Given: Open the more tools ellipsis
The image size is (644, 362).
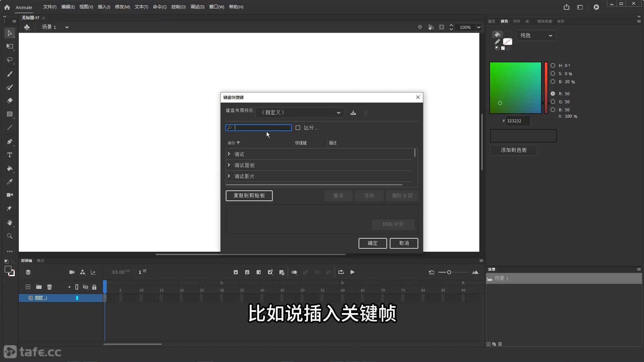Looking at the screenshot, I should tap(10, 251).
